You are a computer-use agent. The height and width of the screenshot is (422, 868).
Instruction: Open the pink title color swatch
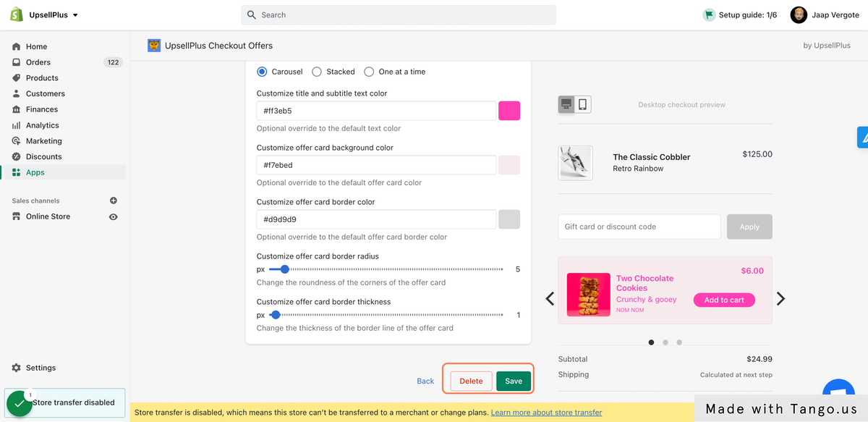[x=509, y=111]
